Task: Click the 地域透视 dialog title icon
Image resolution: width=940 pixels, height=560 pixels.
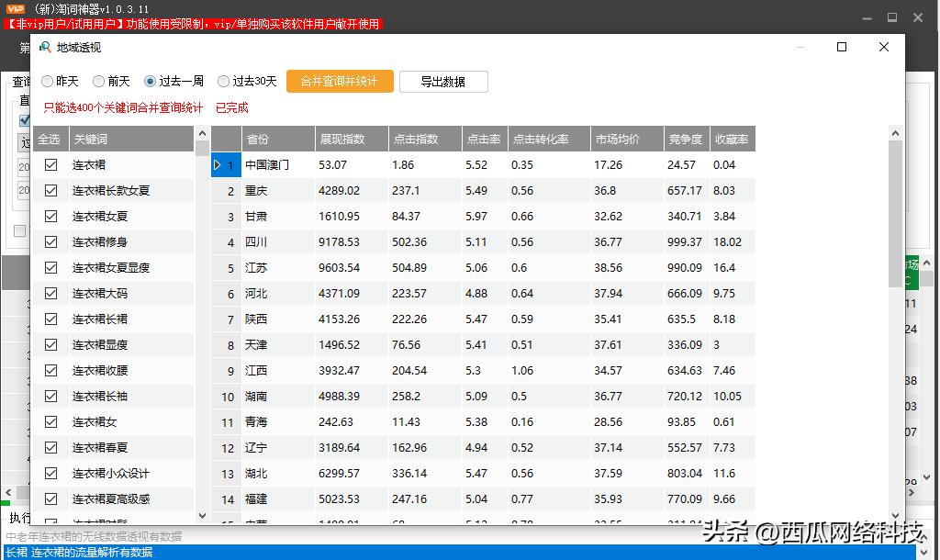Action: (x=44, y=47)
